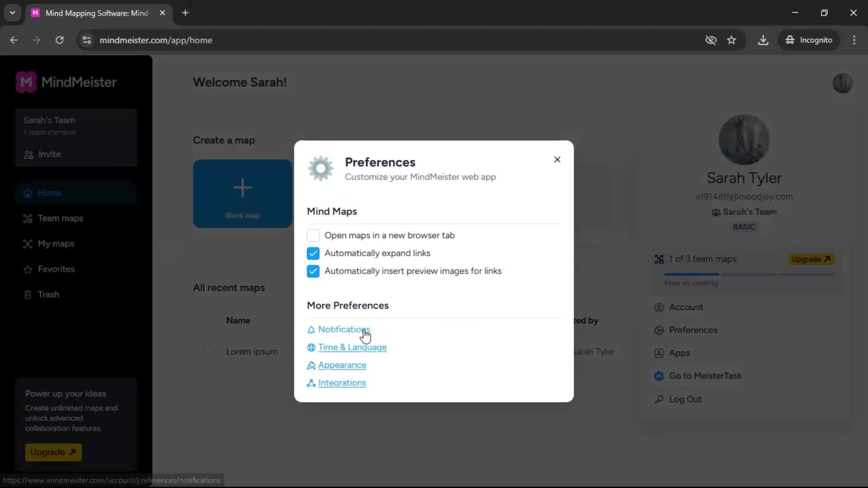Viewport: 868px width, 488px height.
Task: Bookmark this page with star icon
Action: click(x=731, y=40)
